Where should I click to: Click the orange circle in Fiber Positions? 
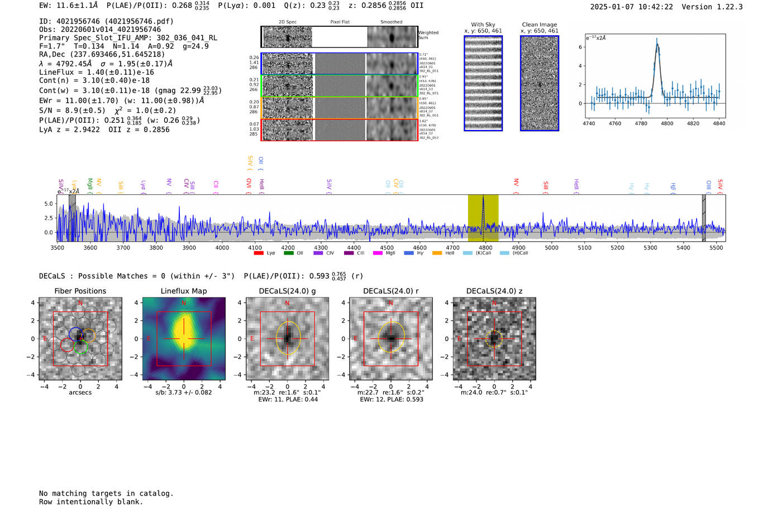pos(89,336)
